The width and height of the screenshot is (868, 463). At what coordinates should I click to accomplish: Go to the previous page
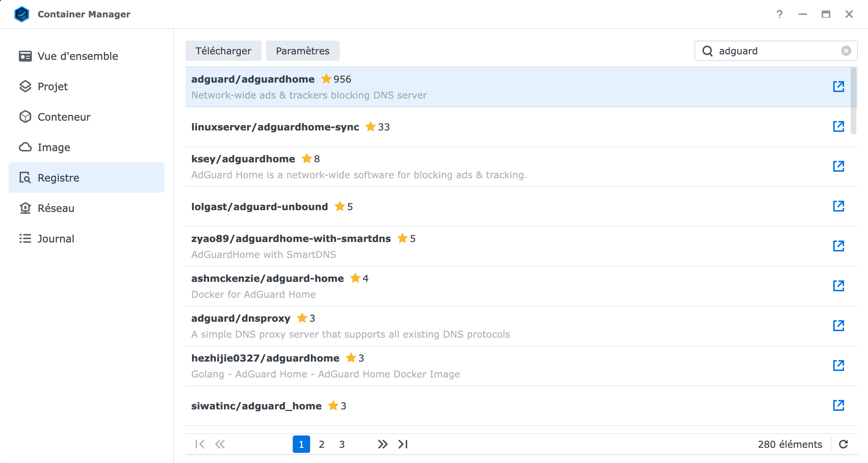click(x=220, y=444)
